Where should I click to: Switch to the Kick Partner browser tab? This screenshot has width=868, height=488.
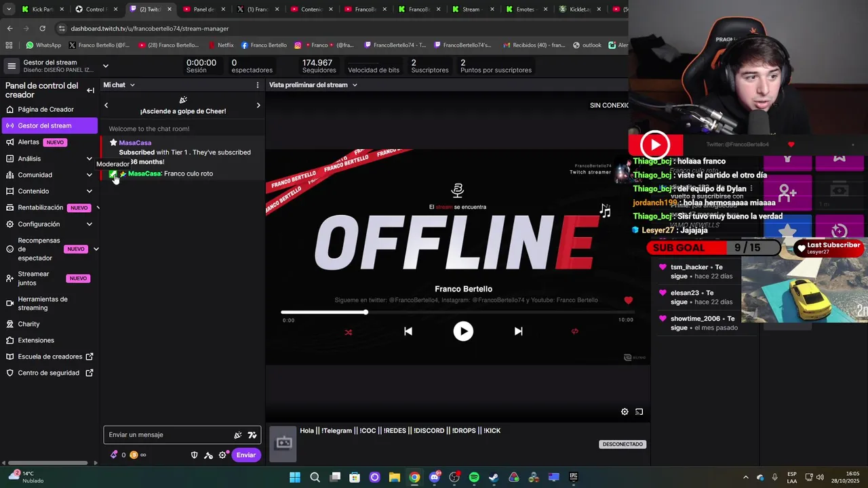[42, 9]
